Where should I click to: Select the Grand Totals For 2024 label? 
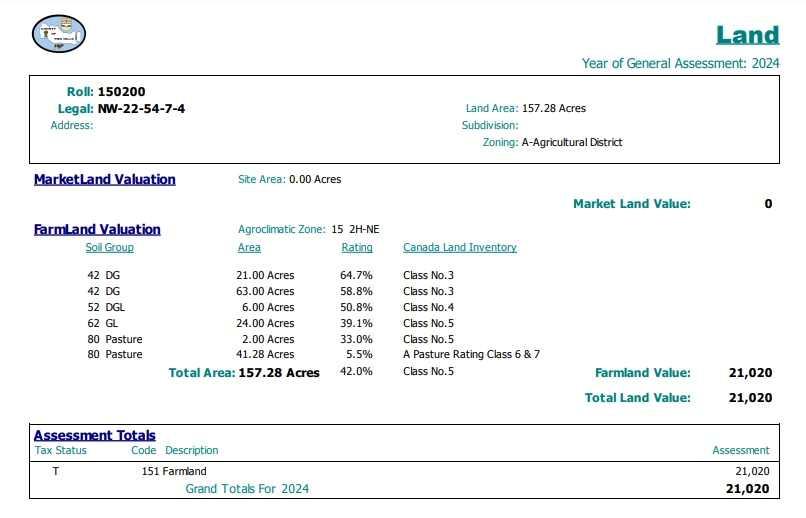click(247, 489)
